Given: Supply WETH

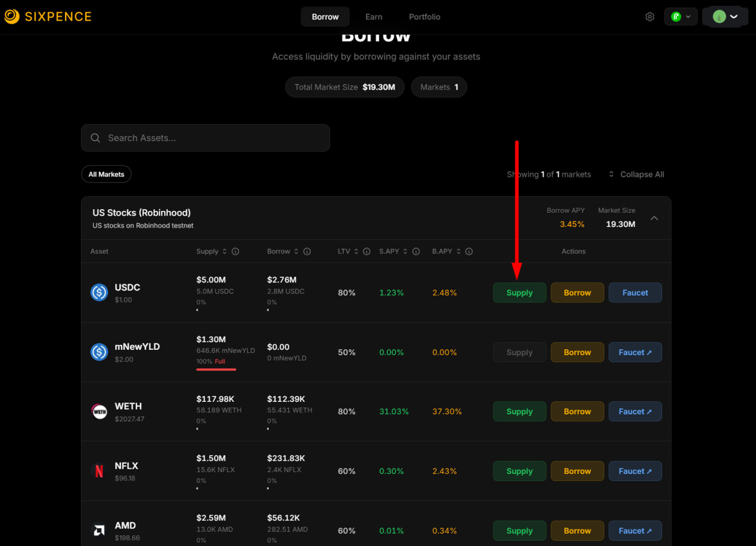Looking at the screenshot, I should (520, 411).
